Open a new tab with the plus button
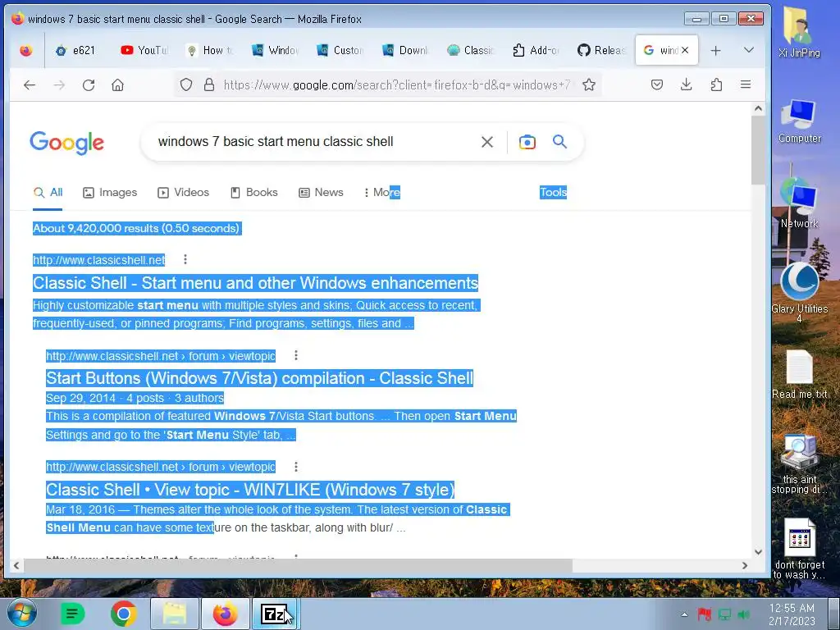Screen dimensions: 840x630 (715, 50)
